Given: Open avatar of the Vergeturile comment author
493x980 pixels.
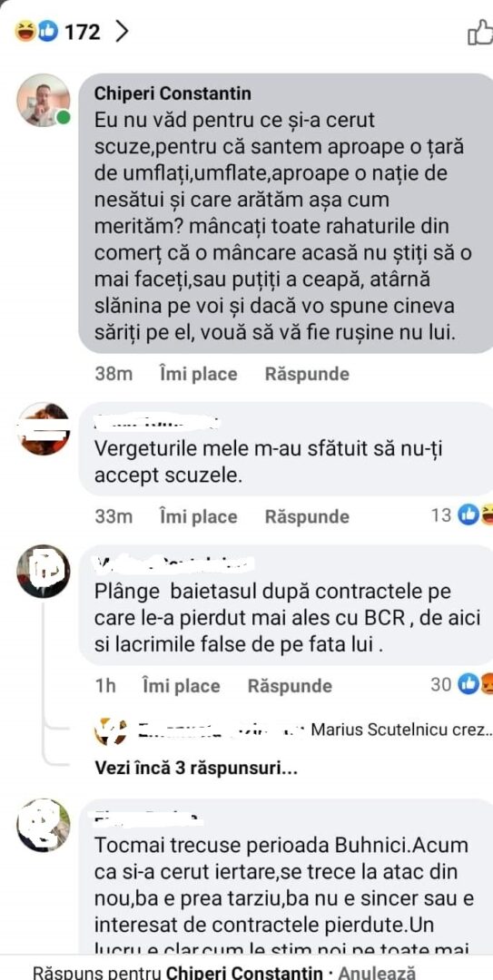Looking at the screenshot, I should [x=44, y=428].
